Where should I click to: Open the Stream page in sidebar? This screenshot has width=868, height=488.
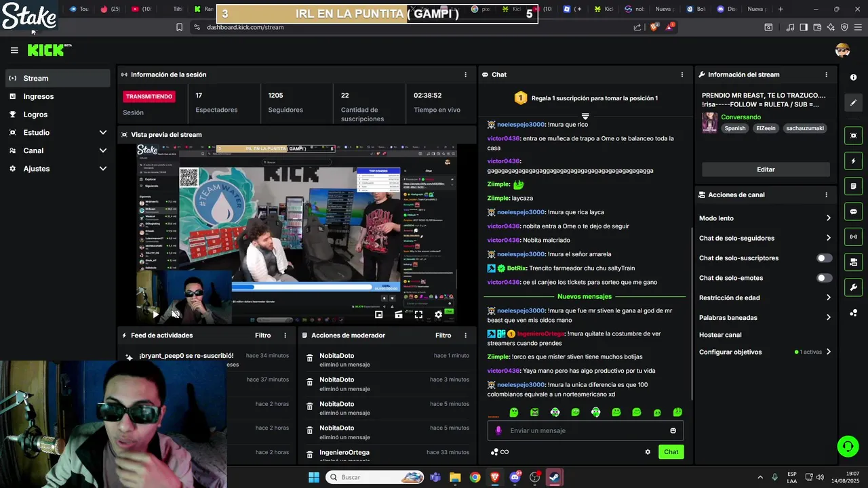tap(58, 78)
